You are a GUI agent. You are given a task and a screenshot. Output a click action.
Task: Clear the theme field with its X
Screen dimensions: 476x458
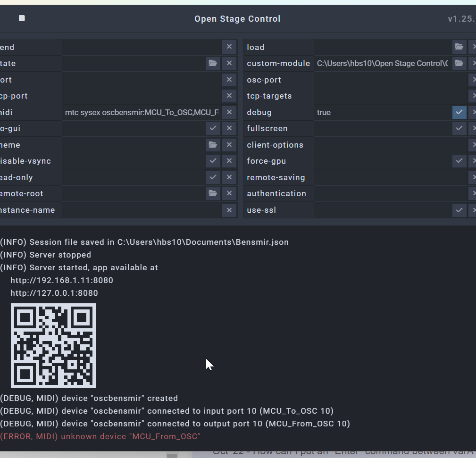click(x=229, y=144)
